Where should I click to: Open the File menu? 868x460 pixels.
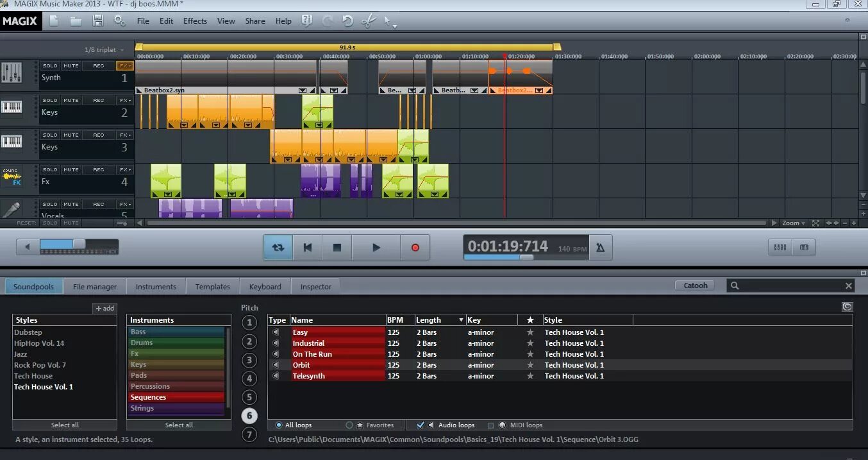143,21
